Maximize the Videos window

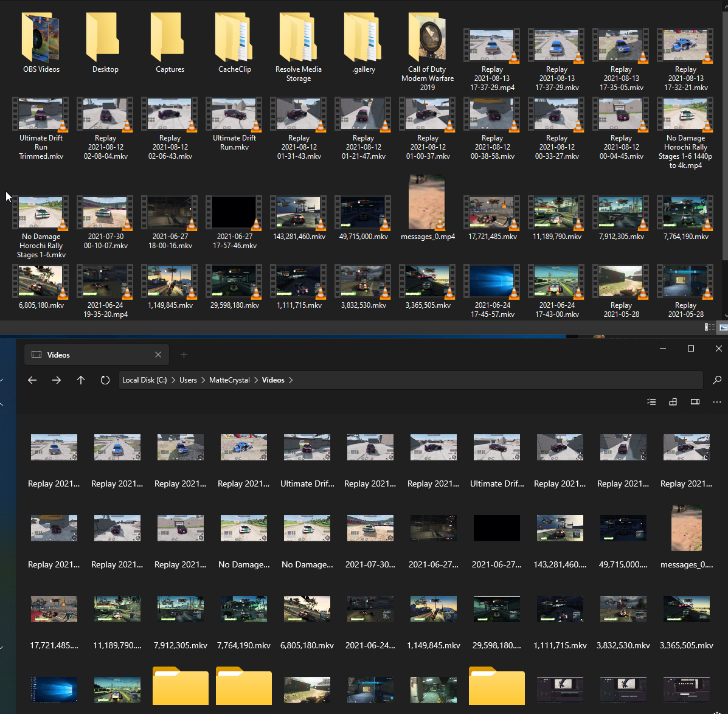click(691, 348)
